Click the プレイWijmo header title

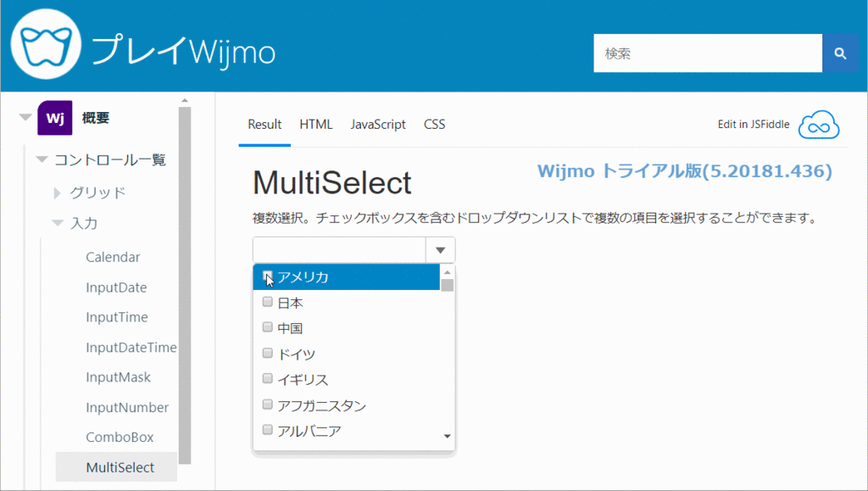tap(183, 52)
